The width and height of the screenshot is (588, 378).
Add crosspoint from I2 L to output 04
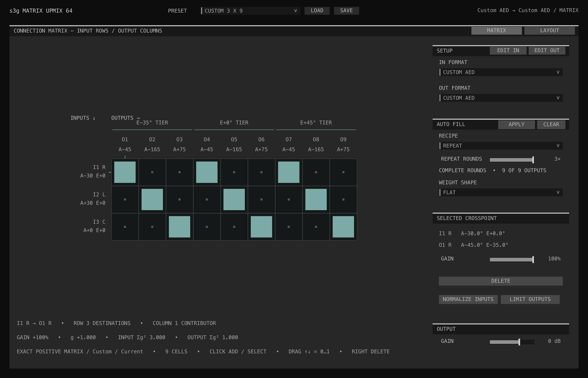point(207,199)
